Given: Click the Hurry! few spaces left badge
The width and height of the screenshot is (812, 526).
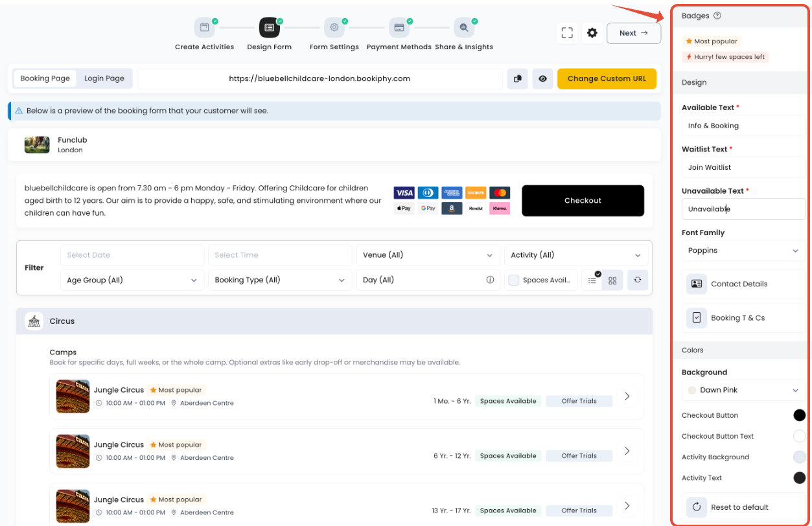Looking at the screenshot, I should pyautogui.click(x=726, y=57).
